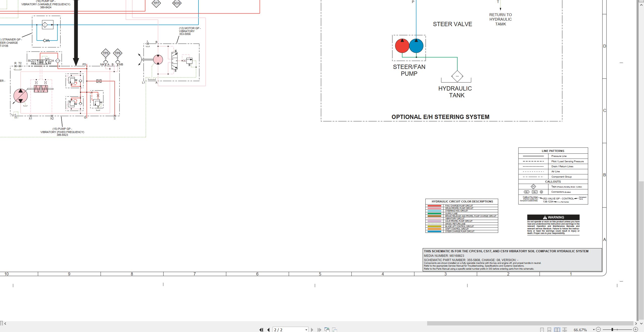Screen dimensions: 644x332
Task: Click the CALLOUTS heading
Action: (x=553, y=182)
